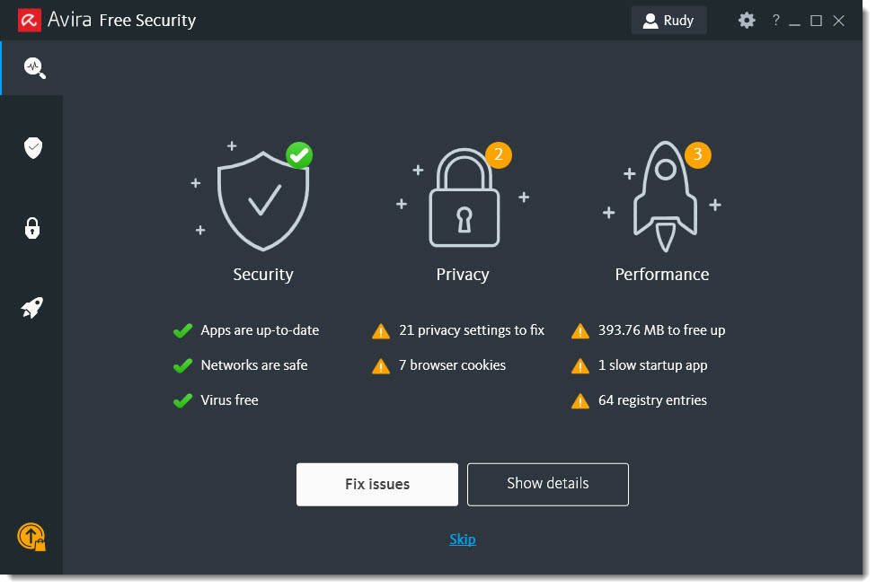Click the orange badge showing 3
The height and width of the screenshot is (588, 876).
coord(697,154)
